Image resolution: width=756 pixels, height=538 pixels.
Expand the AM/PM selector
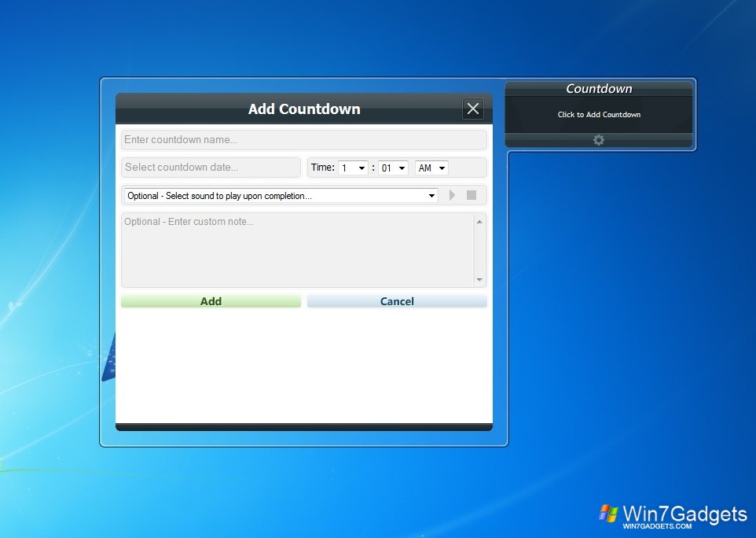431,168
